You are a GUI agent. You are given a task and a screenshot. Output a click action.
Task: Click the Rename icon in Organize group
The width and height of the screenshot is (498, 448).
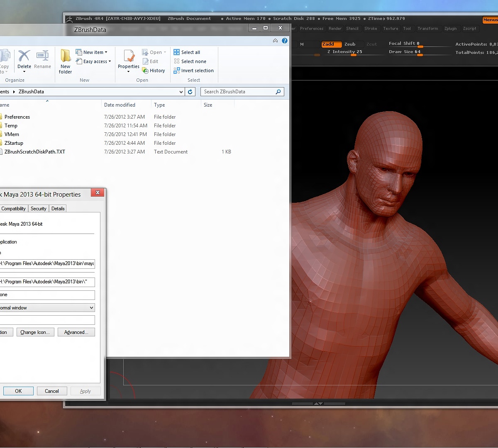[42, 56]
